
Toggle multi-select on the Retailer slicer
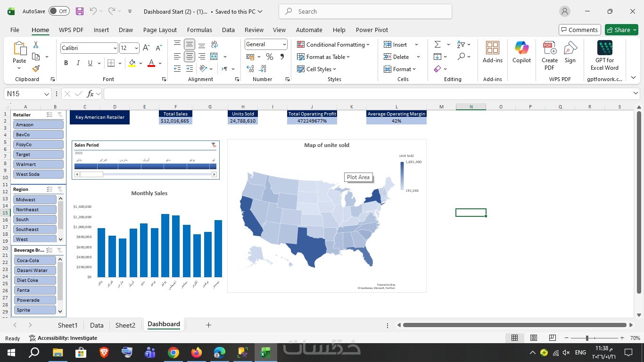[50, 115]
